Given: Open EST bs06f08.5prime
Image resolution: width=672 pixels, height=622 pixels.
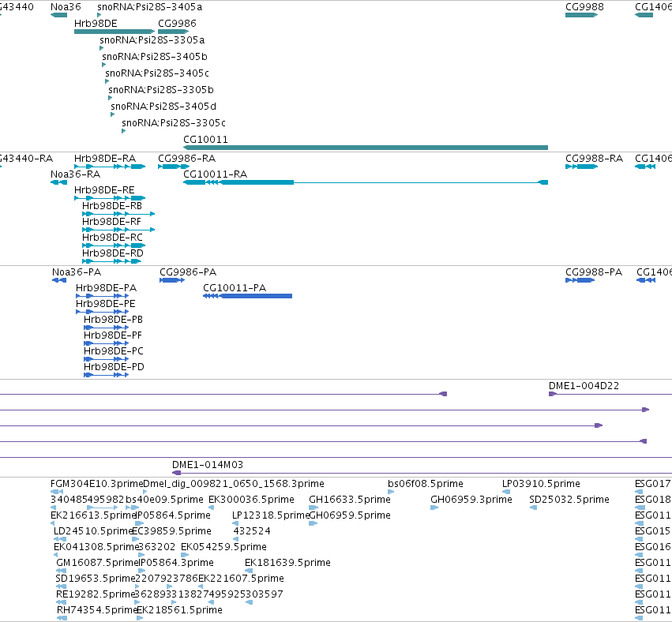Looking at the screenshot, I should (x=426, y=484).
